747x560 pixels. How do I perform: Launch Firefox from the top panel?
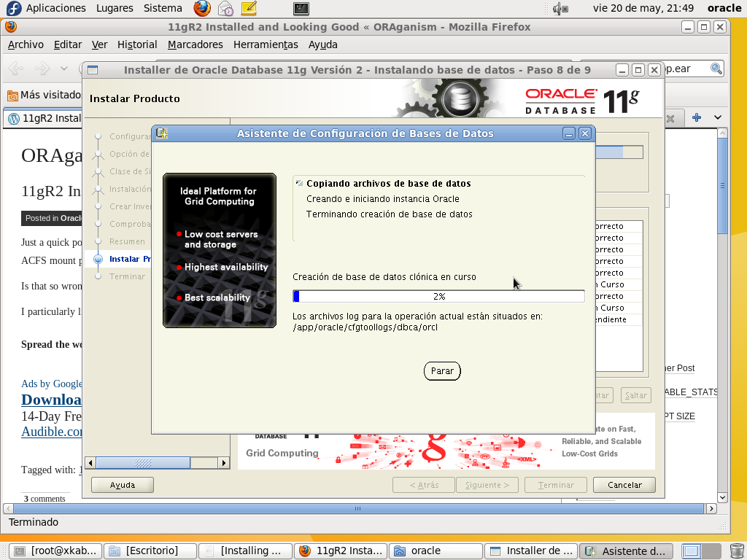click(x=202, y=8)
